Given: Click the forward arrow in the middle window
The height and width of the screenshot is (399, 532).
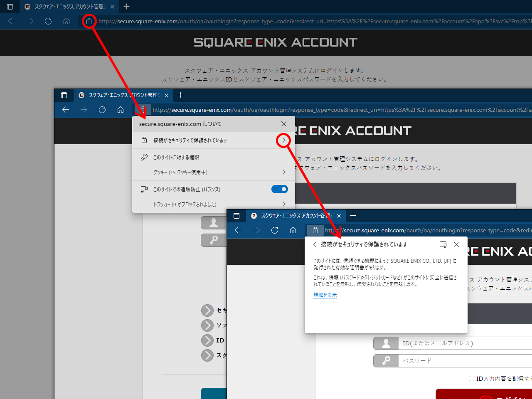Looking at the screenshot, I should tap(84, 110).
